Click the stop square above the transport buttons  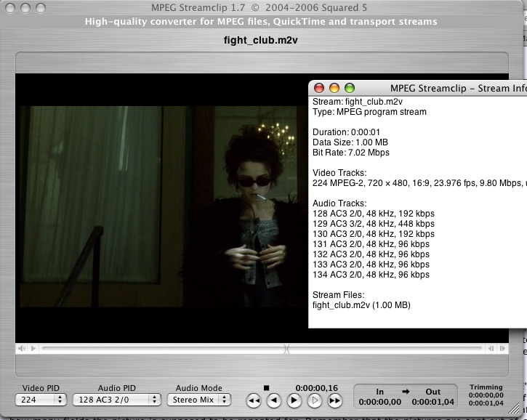(x=266, y=388)
